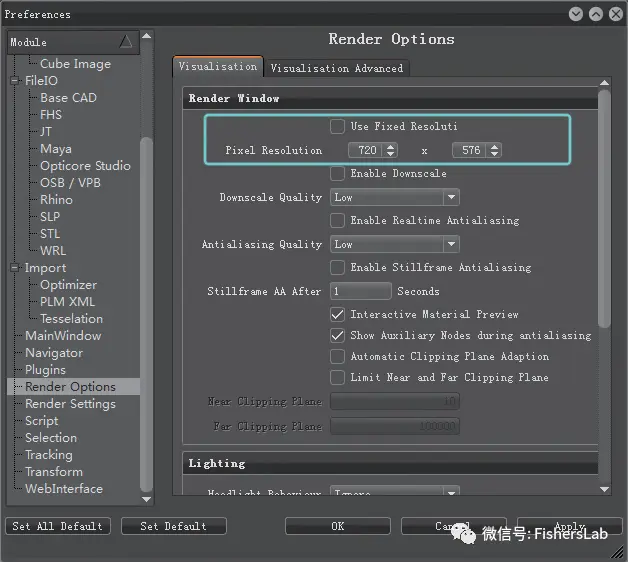This screenshot has height=562, width=628.
Task: Roll up the Preferences window with the down-chevron button
Action: pos(576,14)
